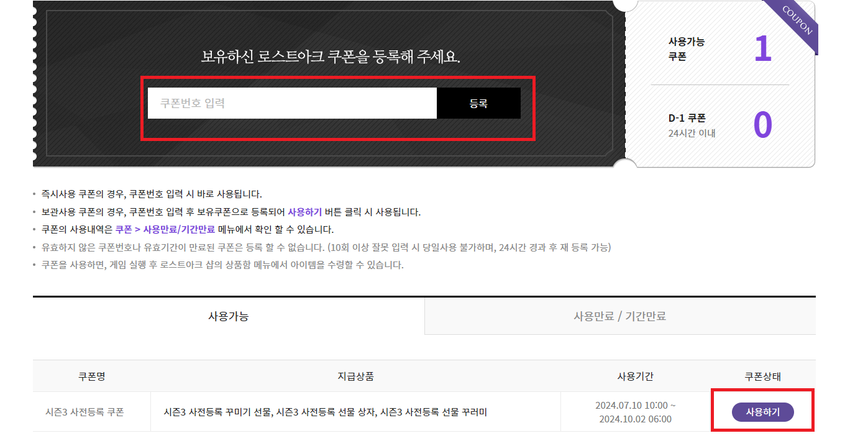The image size is (868, 446).
Task: Click the 즉시사용 쿠폰의 경우 notice line
Action: coord(152,194)
